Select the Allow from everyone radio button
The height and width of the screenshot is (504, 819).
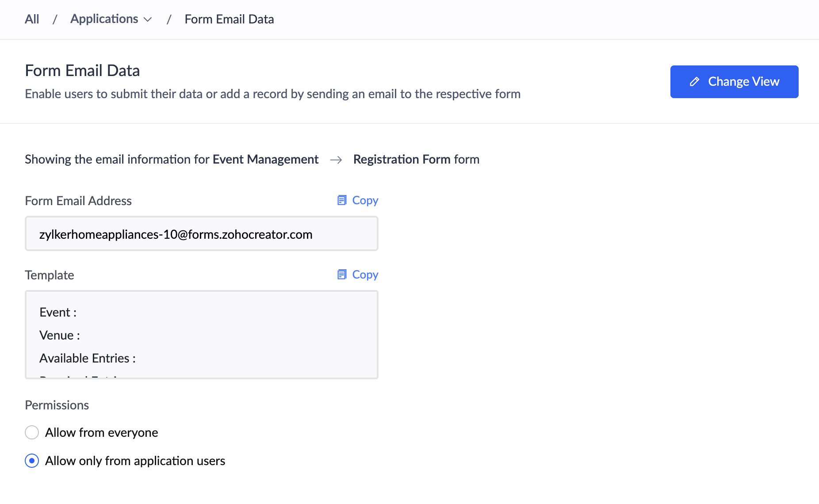click(32, 432)
